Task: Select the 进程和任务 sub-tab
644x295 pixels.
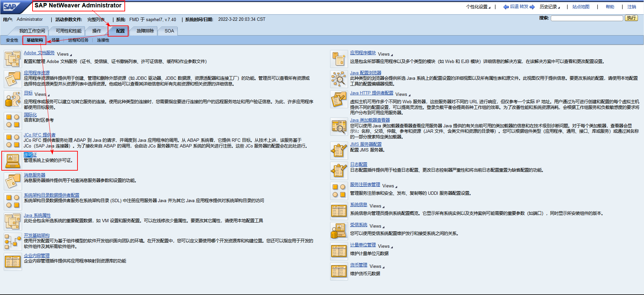Action: click(78, 40)
